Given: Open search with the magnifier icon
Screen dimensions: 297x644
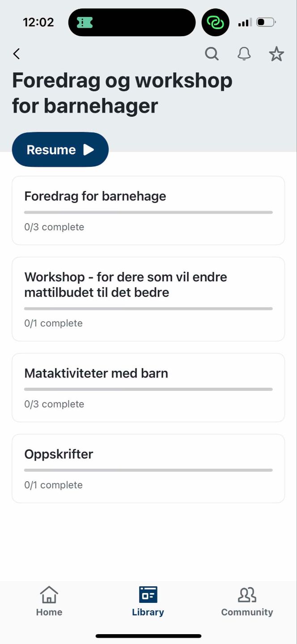Looking at the screenshot, I should pyautogui.click(x=212, y=54).
